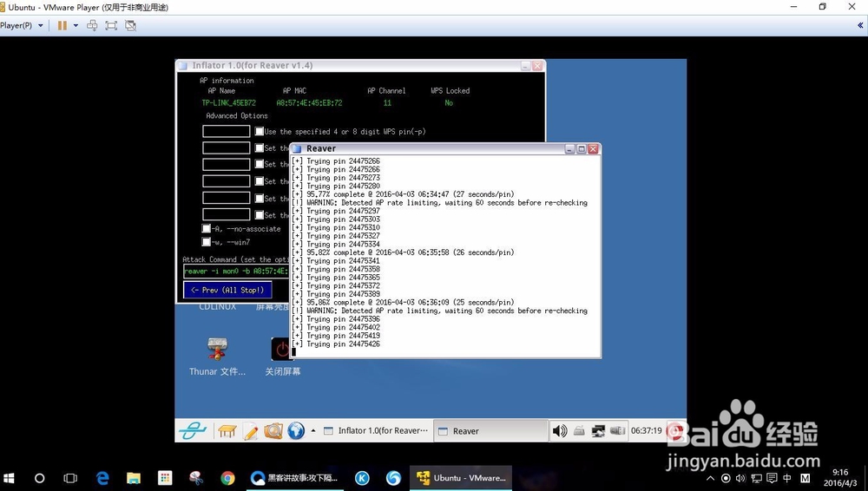This screenshot has width=868, height=491.
Task: Select AP MAC A8:57:4E:45:EB:72
Action: coord(309,103)
